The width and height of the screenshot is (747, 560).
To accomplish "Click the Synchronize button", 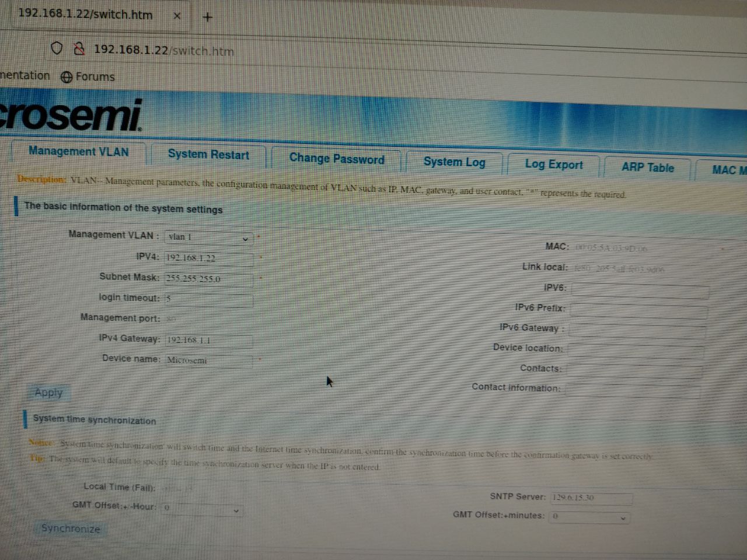I will 71,528.
